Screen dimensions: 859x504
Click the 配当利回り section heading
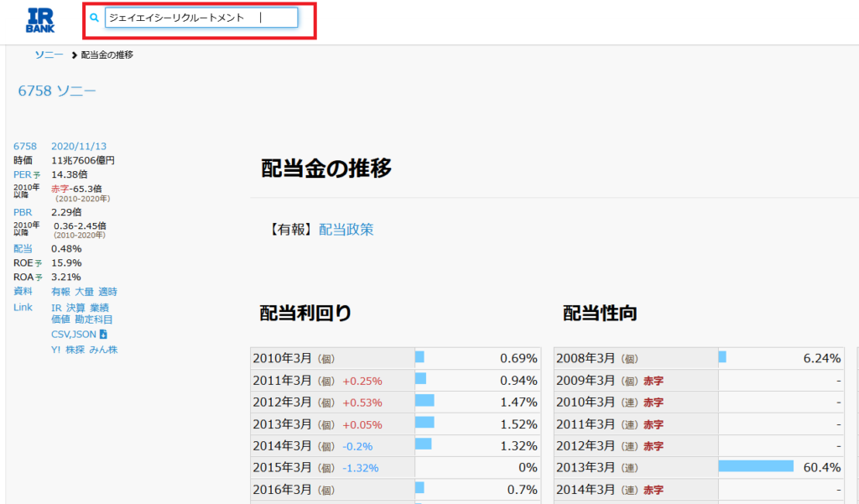(x=305, y=313)
